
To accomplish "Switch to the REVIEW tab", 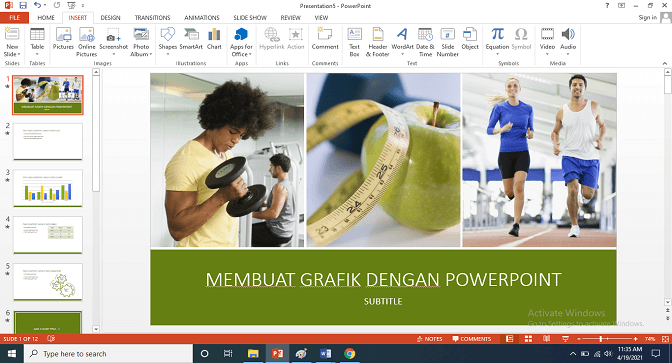I will pyautogui.click(x=291, y=18).
